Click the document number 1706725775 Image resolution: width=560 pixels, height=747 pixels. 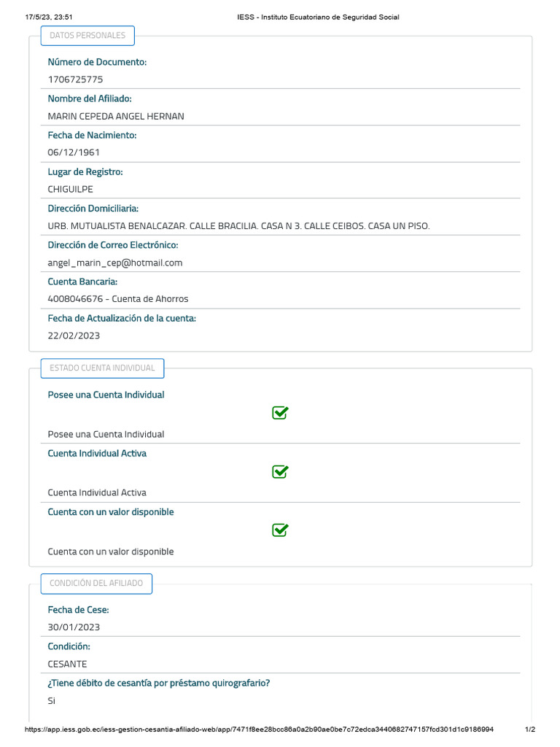75,80
